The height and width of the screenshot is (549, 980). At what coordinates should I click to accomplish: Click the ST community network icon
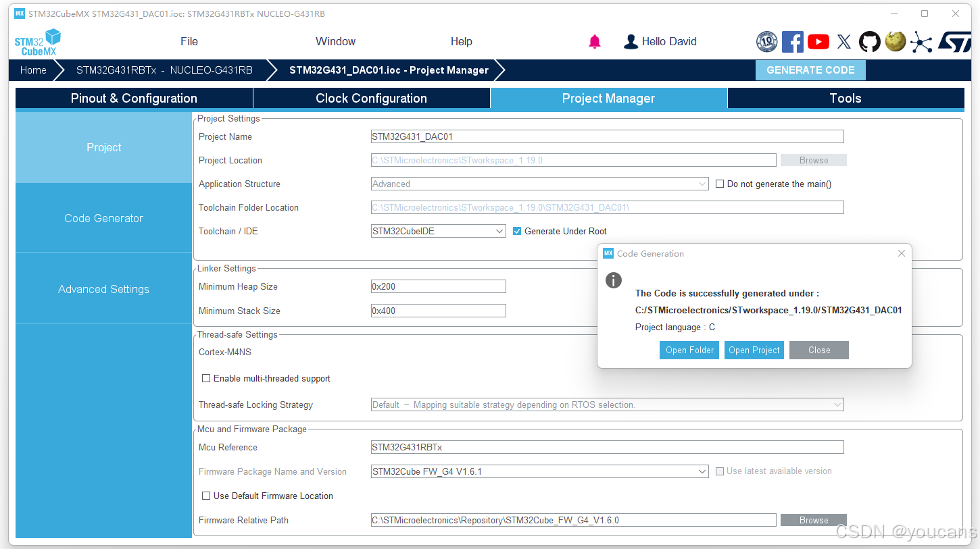[x=921, y=42]
